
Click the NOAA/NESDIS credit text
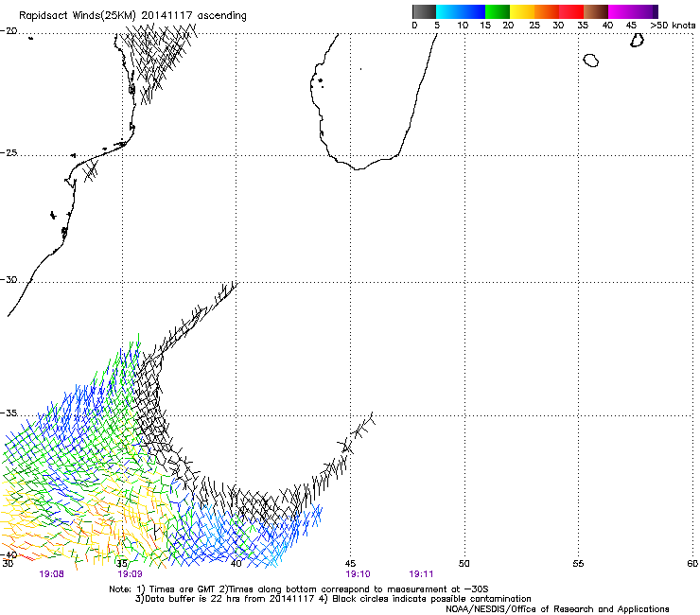[557, 609]
